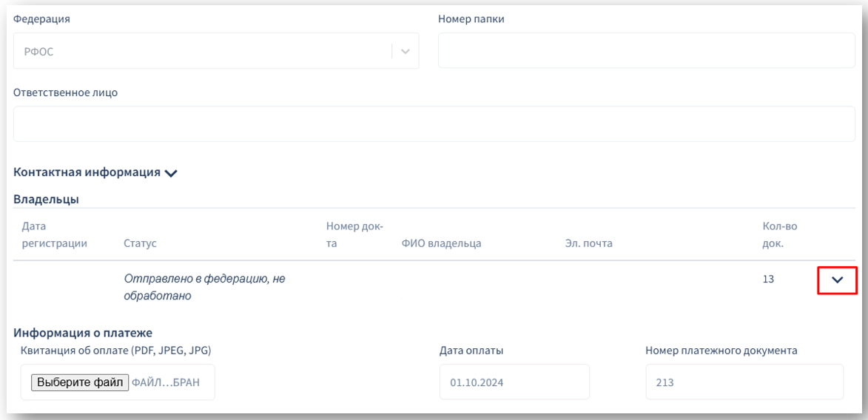Expand the owner row using its chevron

(x=837, y=280)
